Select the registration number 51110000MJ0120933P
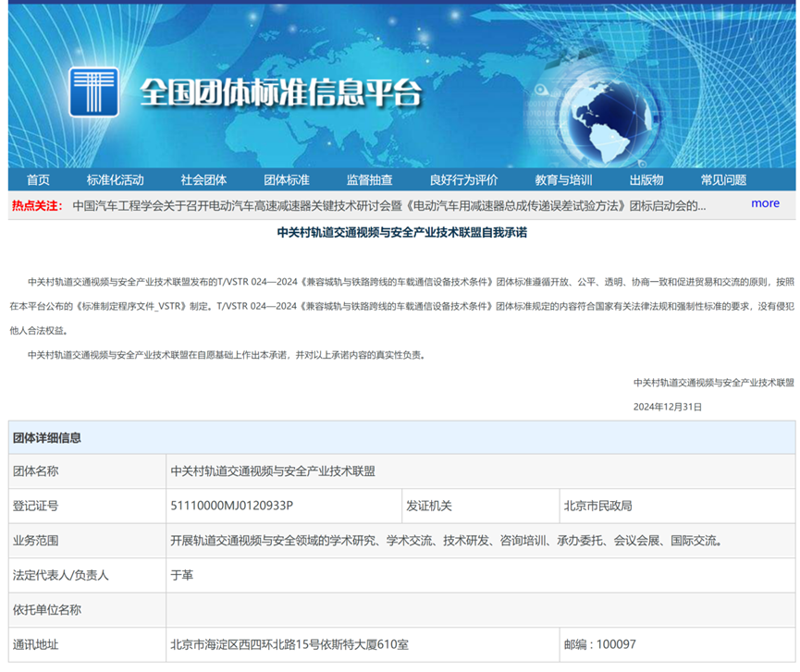The width and height of the screenshot is (800, 672). [x=231, y=506]
